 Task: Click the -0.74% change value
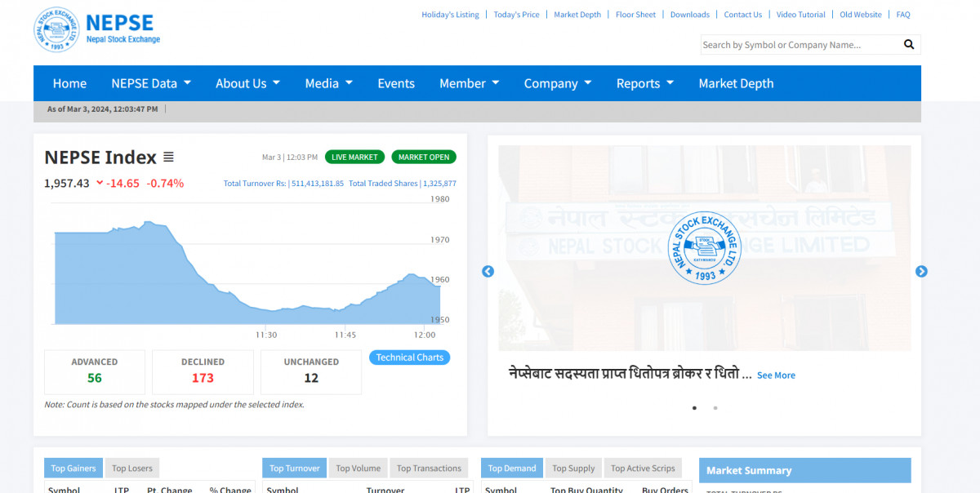165,183
